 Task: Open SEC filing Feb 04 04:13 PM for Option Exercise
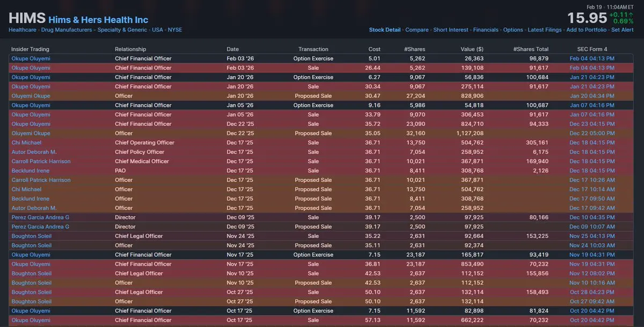point(592,59)
